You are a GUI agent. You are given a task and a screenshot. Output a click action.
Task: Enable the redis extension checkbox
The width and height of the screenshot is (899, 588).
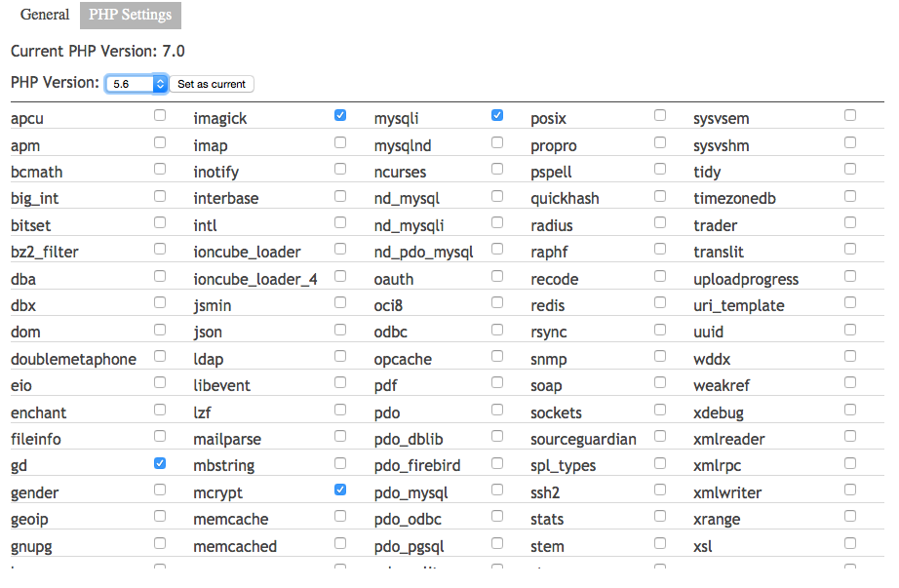(x=660, y=302)
